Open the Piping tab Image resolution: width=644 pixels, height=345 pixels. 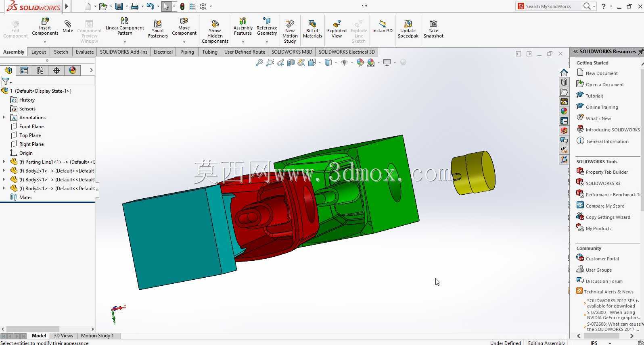pos(187,52)
